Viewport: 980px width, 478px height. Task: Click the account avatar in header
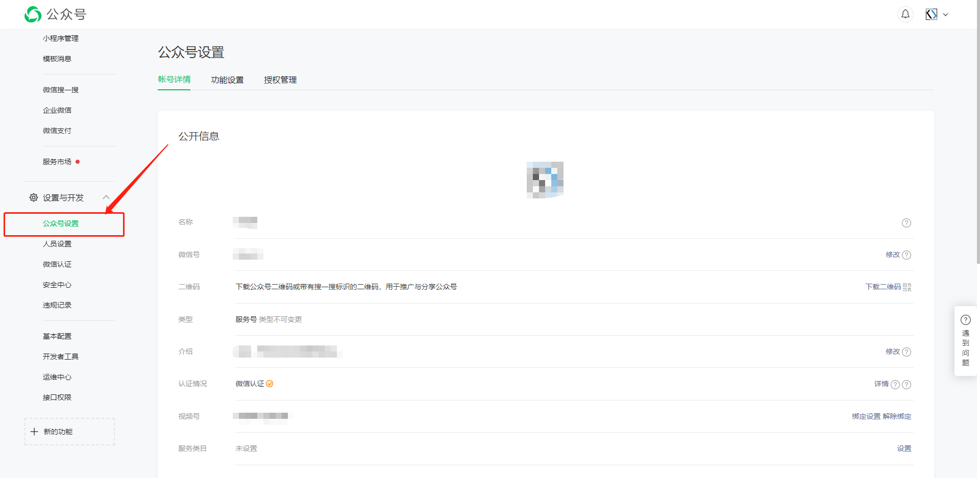tap(932, 14)
